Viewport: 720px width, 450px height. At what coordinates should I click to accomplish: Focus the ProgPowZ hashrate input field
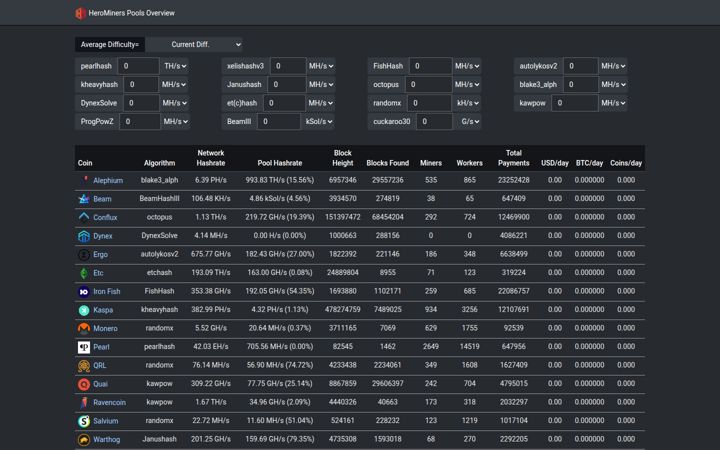(x=140, y=121)
